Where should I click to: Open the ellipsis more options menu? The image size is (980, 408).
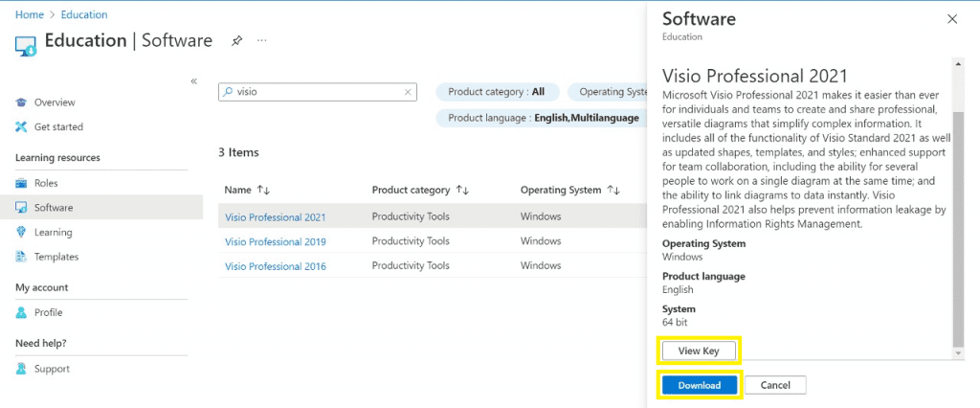[x=262, y=41]
